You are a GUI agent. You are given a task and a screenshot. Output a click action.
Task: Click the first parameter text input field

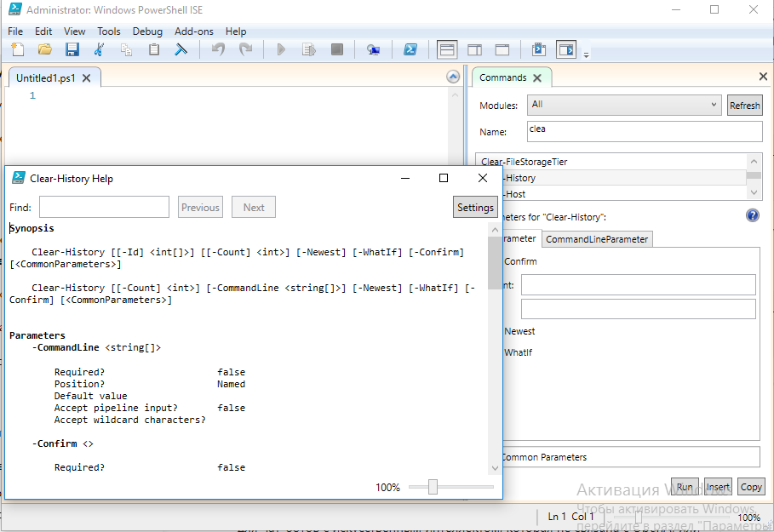coord(639,285)
